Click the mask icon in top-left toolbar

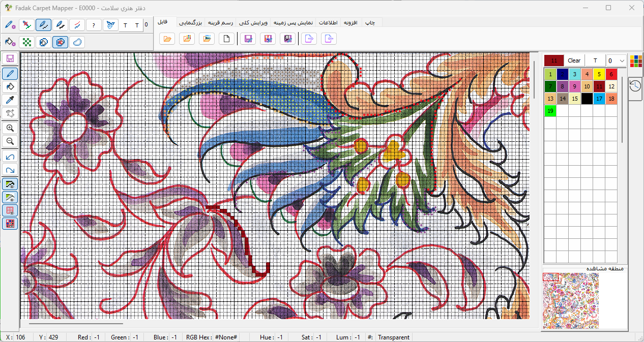[x=110, y=25]
